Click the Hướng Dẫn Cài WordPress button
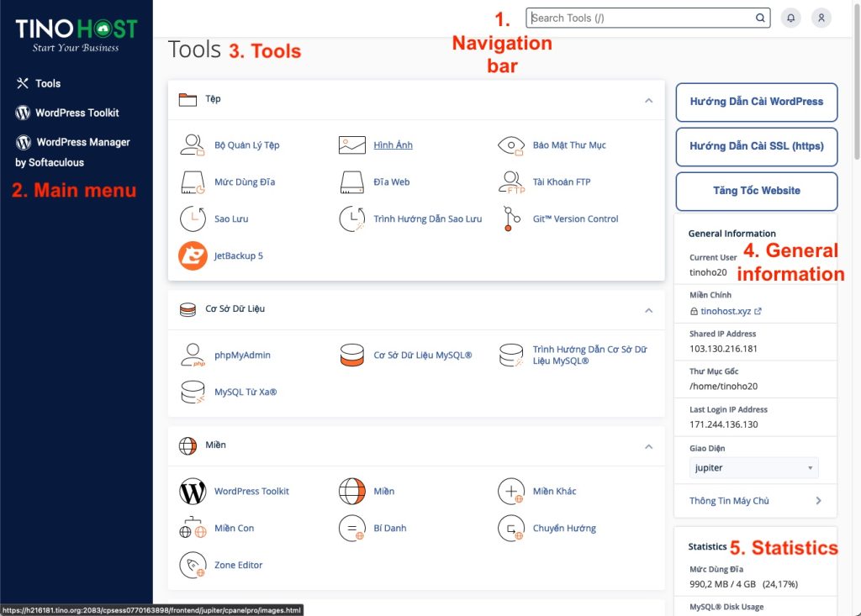The height and width of the screenshot is (616, 861). coord(756,103)
